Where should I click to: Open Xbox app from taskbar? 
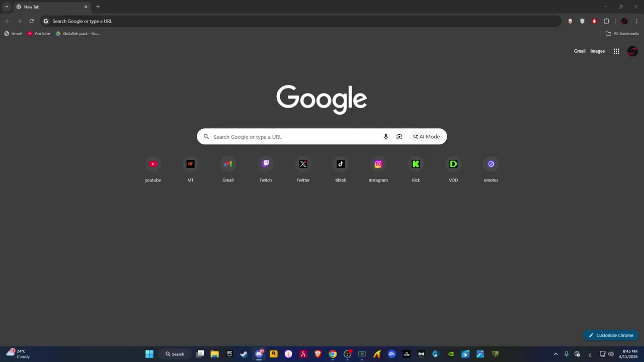coord(362,354)
